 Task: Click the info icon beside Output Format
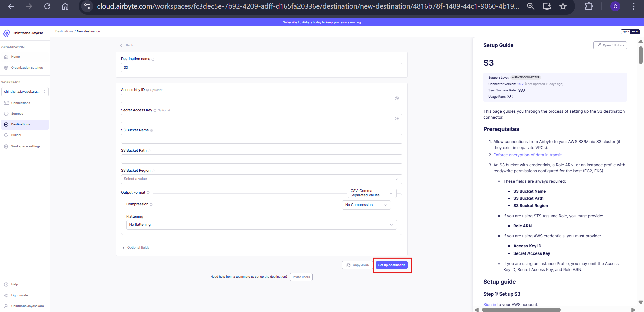[148, 193]
